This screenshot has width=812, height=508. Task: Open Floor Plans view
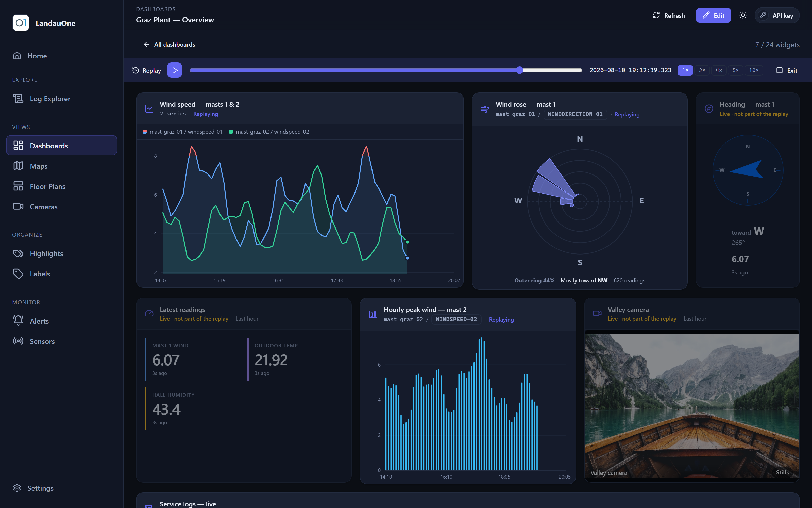(62, 186)
